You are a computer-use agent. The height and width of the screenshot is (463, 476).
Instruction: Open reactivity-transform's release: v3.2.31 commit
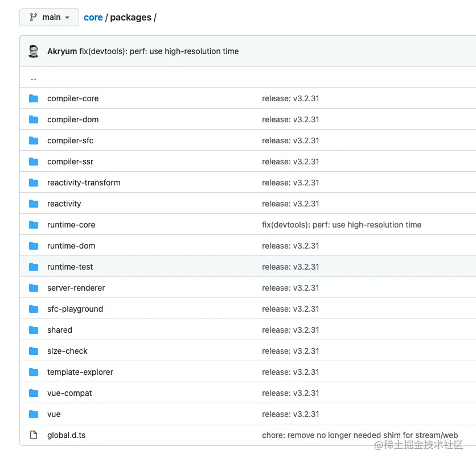[x=290, y=183]
